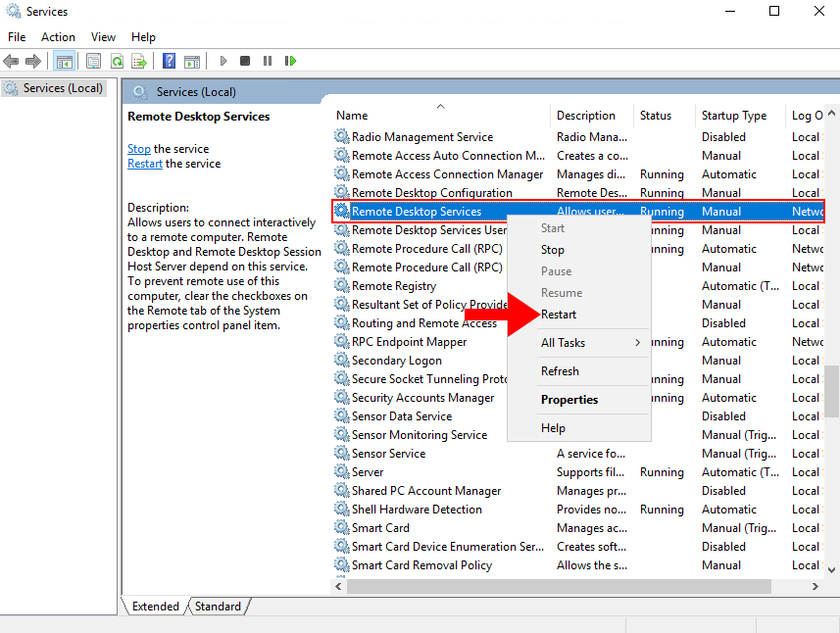Viewport: 840px width, 633px height.
Task: Click the Back arrow toolbar icon
Action: (x=11, y=61)
